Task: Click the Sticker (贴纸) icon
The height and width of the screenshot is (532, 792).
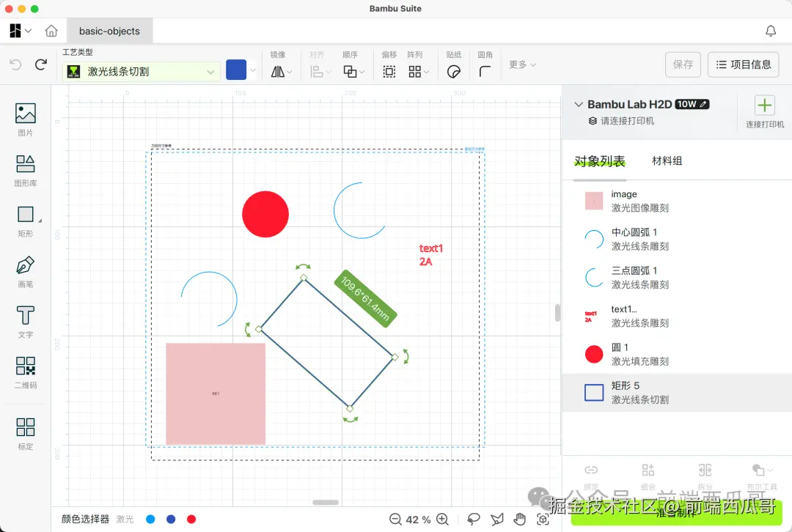Action: (x=454, y=72)
